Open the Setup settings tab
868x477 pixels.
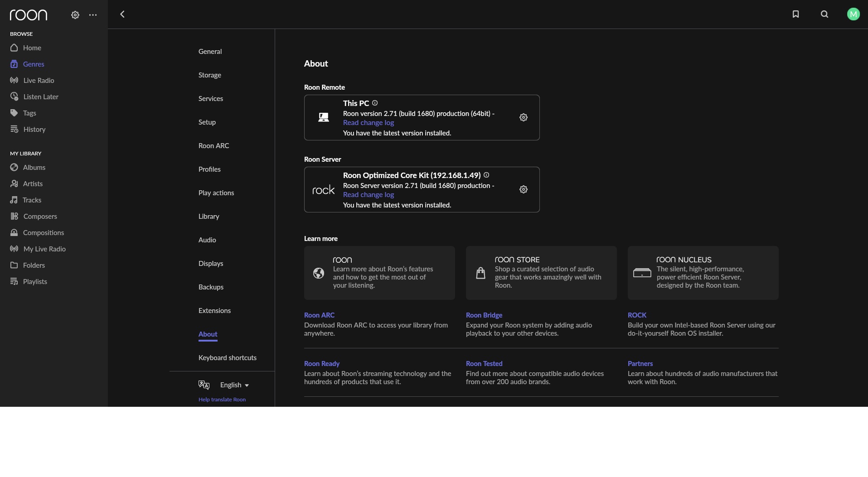[x=207, y=122]
